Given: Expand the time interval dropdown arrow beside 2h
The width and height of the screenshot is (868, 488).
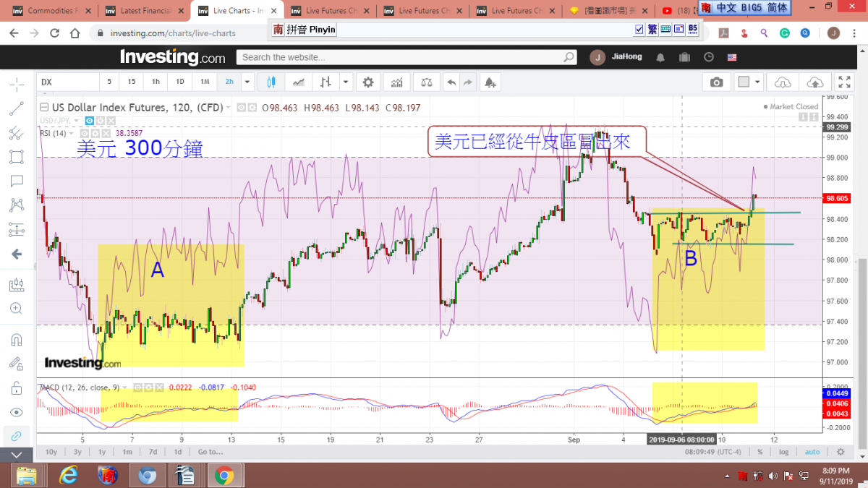Looking at the screenshot, I should (x=247, y=82).
